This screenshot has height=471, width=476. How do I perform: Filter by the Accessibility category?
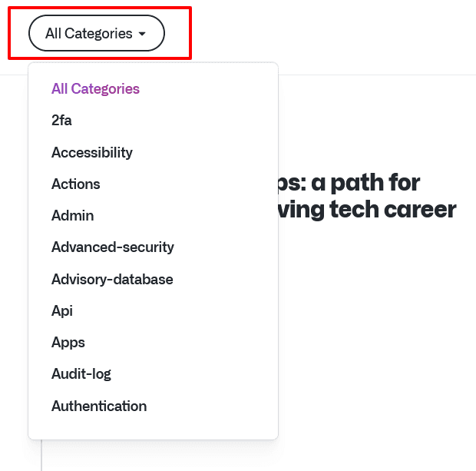(x=92, y=152)
